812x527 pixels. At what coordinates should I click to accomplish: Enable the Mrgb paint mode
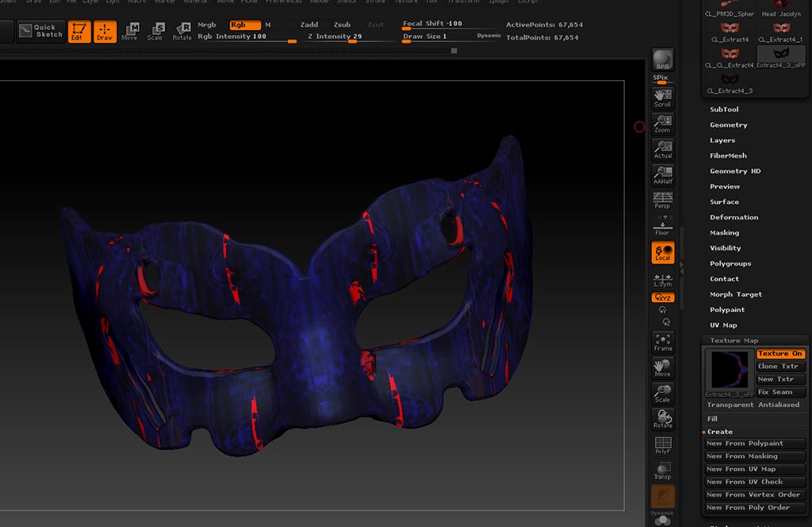coord(207,25)
